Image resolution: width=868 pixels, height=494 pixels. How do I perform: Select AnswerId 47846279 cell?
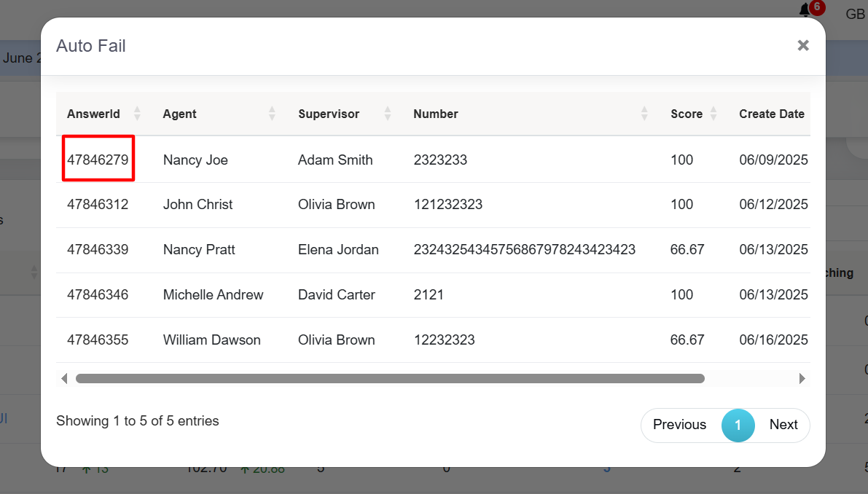(x=98, y=160)
